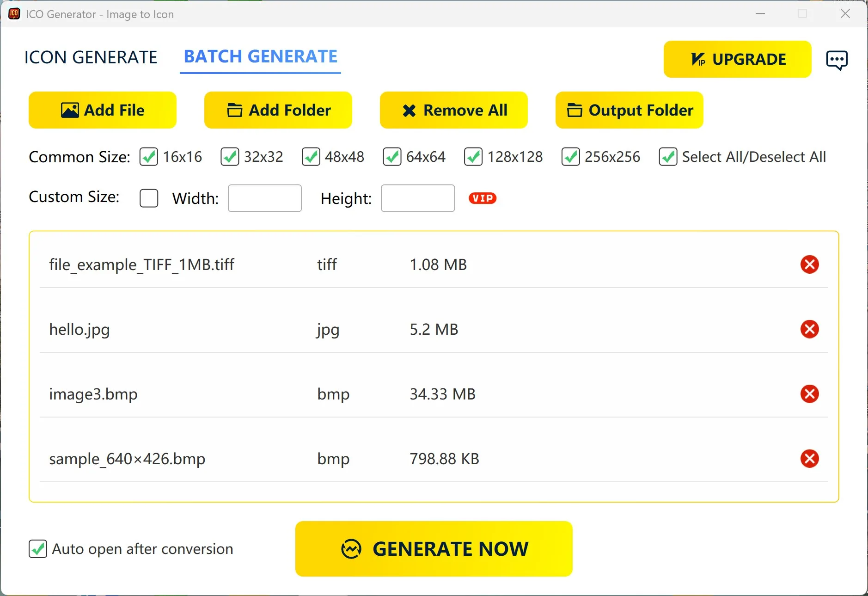The image size is (868, 596).
Task: Focus the custom Height input field
Action: 418,198
